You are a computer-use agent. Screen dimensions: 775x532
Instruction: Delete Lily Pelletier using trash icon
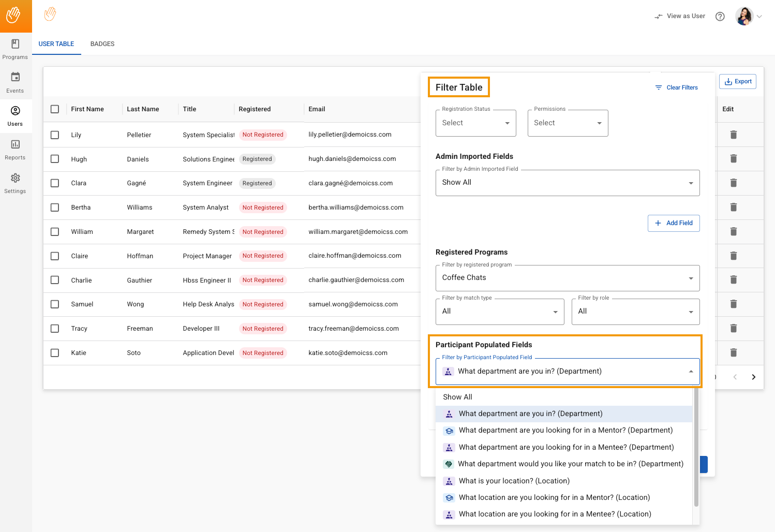coord(733,135)
